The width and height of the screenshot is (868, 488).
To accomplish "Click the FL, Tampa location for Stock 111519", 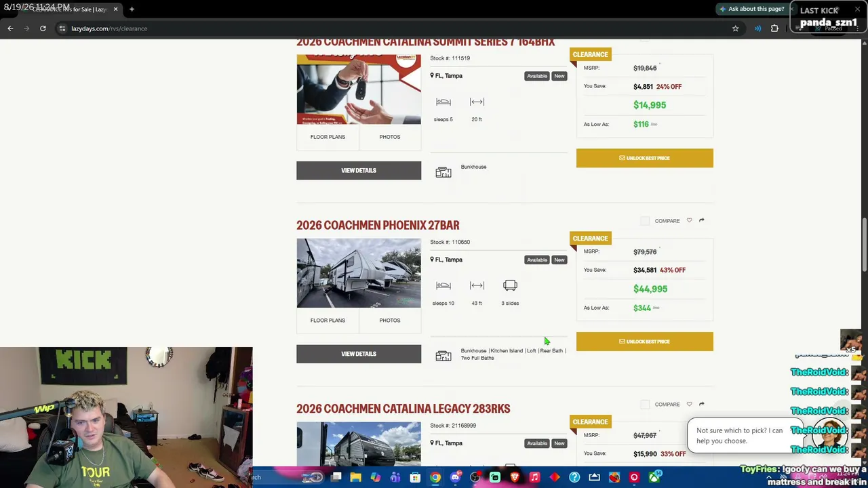I will (446, 76).
